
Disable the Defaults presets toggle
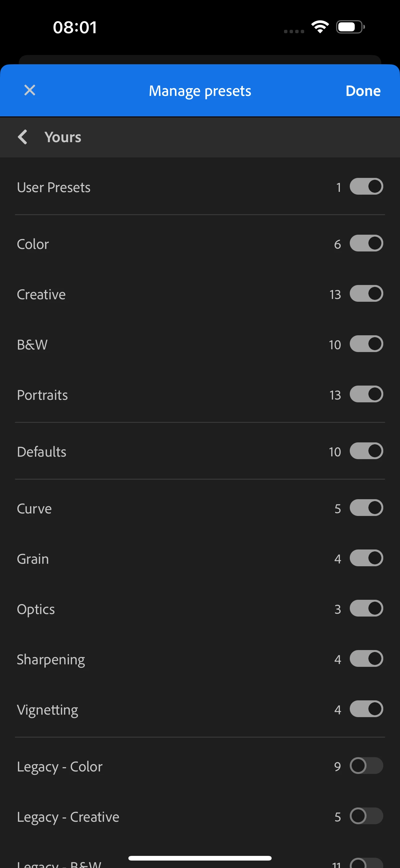(x=366, y=451)
